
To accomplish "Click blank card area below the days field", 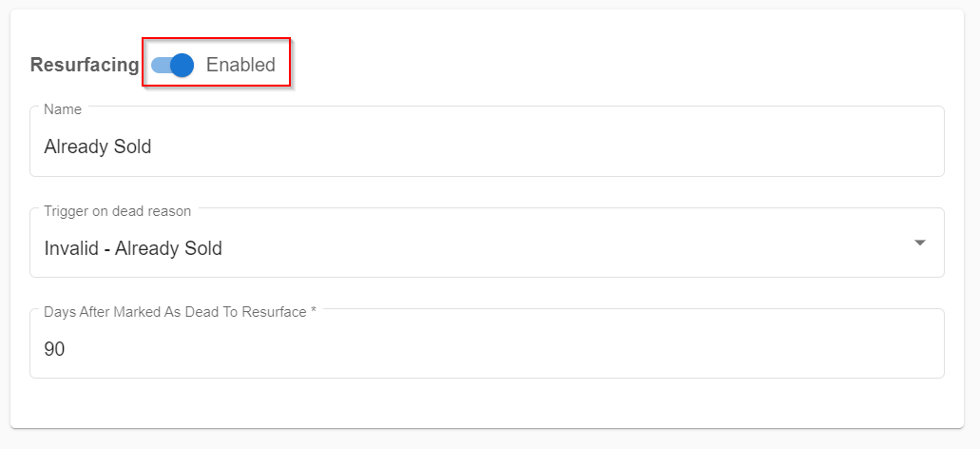I will 487,403.
